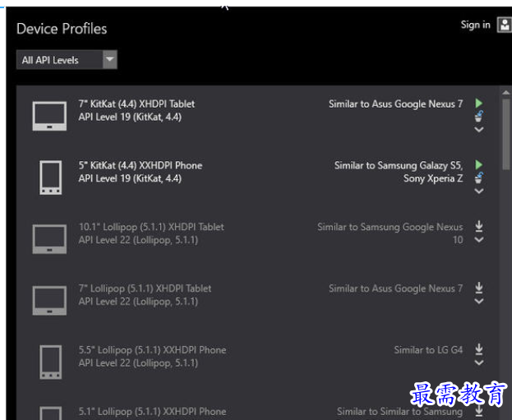
Task: Click the 7" KitKat tablet device icon
Action: point(49,116)
